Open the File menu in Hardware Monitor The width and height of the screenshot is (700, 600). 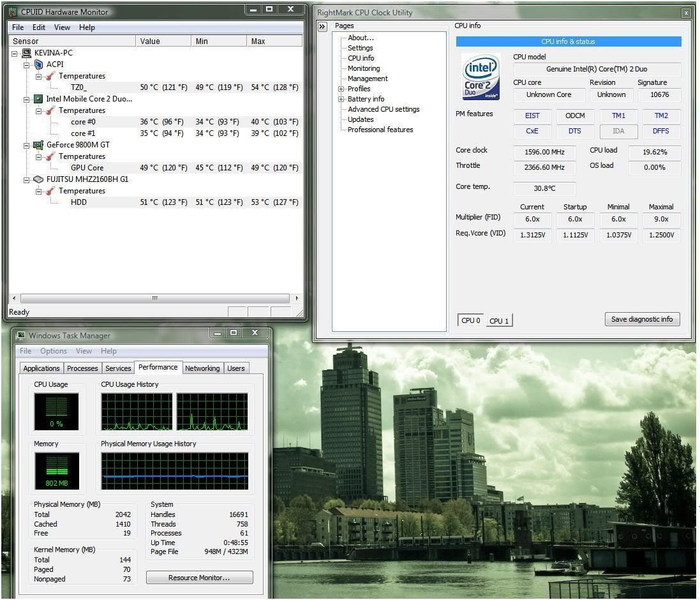click(18, 27)
